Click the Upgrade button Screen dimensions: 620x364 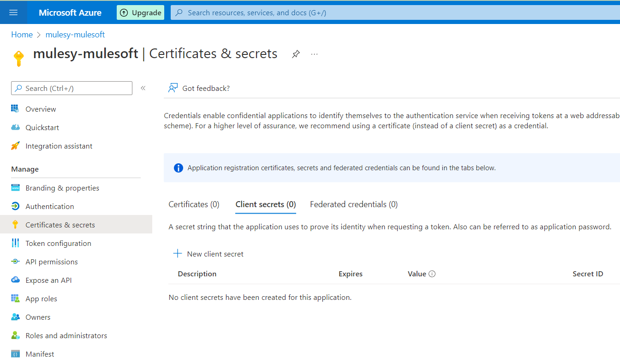tap(141, 12)
